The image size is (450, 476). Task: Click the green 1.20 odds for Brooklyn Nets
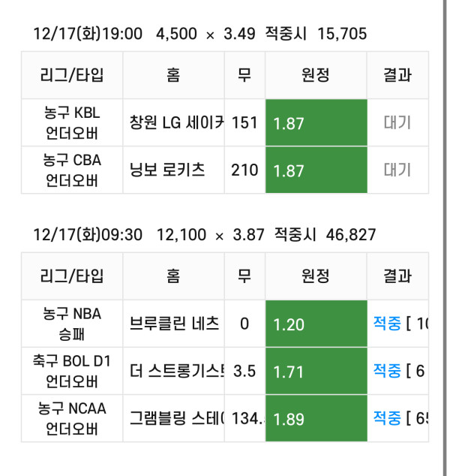click(x=316, y=324)
